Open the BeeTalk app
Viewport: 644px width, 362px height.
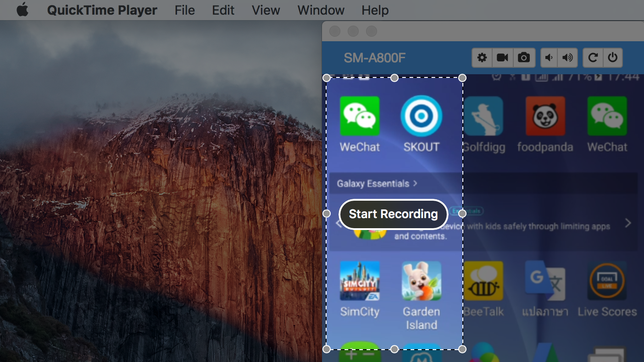click(x=483, y=280)
